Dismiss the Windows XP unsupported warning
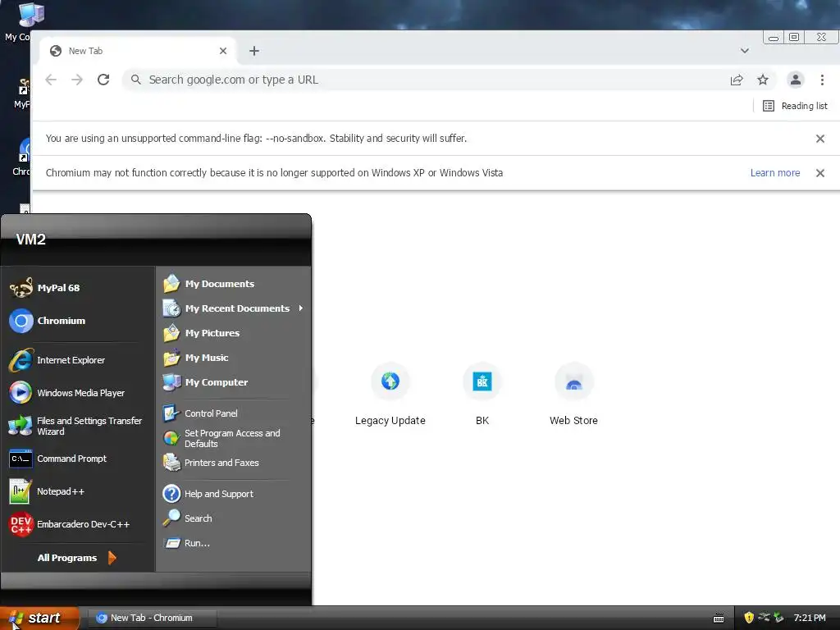Image resolution: width=840 pixels, height=630 pixels. point(819,173)
